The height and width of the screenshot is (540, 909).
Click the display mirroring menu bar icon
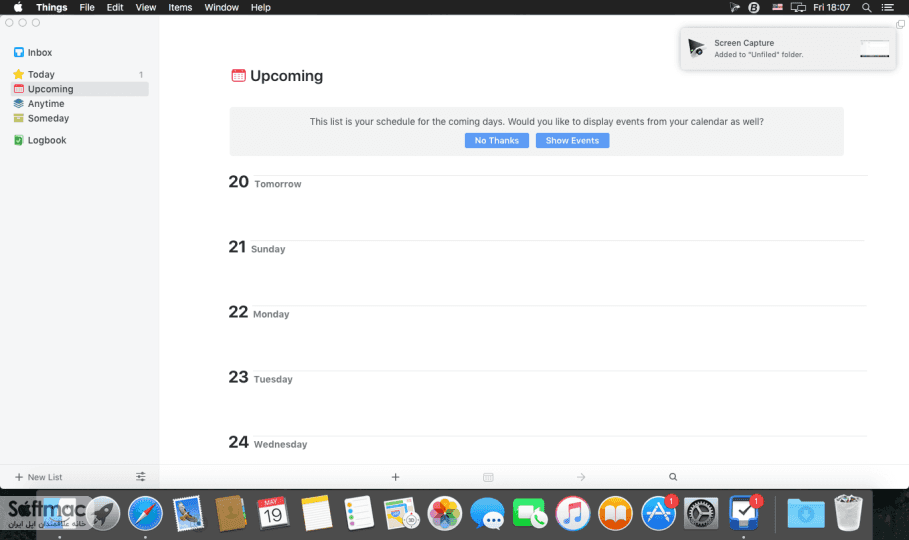(x=798, y=8)
